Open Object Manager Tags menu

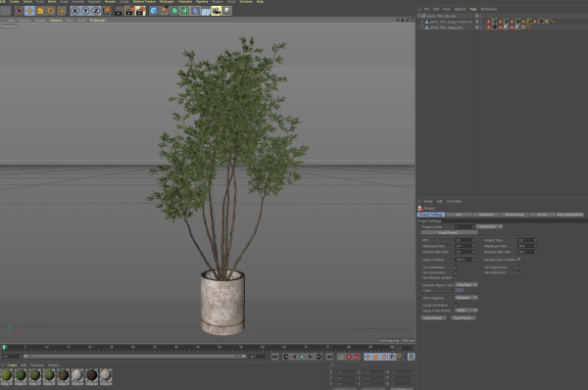(x=473, y=9)
